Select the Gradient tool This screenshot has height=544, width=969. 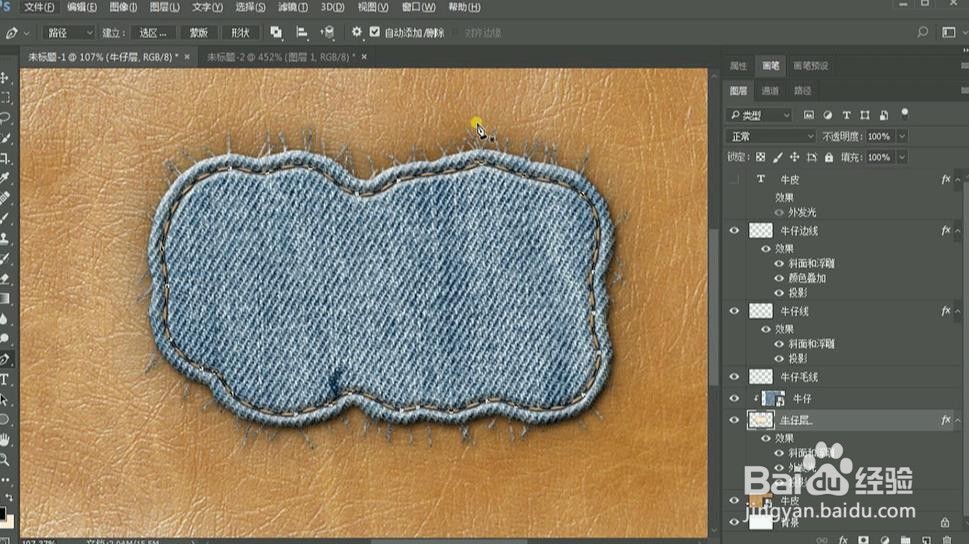click(x=5, y=299)
